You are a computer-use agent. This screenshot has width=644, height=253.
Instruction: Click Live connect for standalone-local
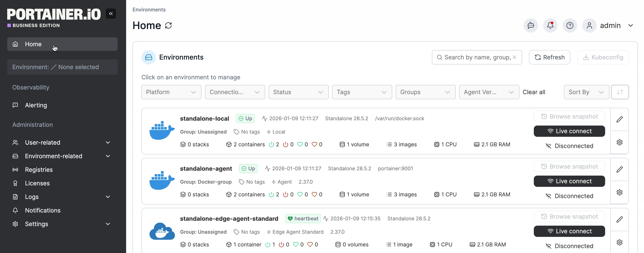click(x=569, y=131)
